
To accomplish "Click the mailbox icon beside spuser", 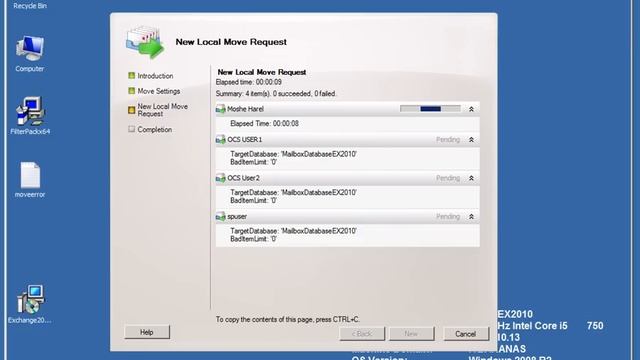I will click(x=220, y=216).
